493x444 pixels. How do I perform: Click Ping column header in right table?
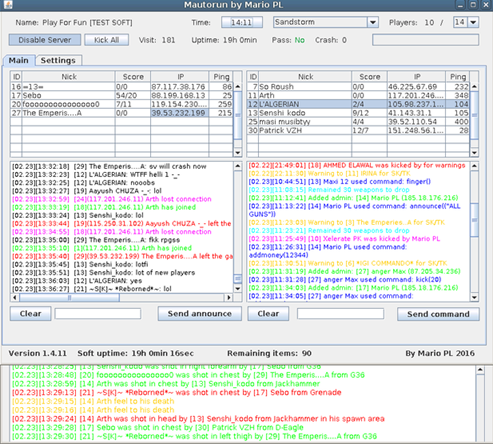coord(458,77)
